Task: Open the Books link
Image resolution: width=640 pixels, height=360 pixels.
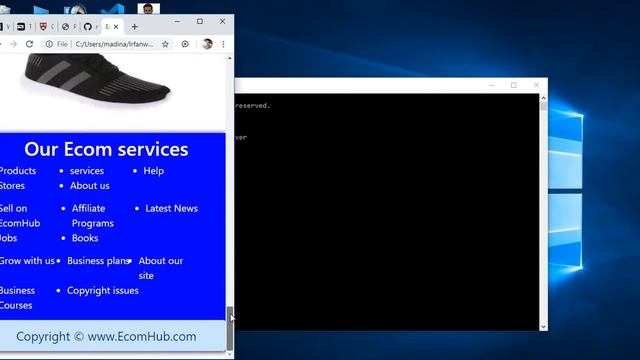Action: coord(85,238)
